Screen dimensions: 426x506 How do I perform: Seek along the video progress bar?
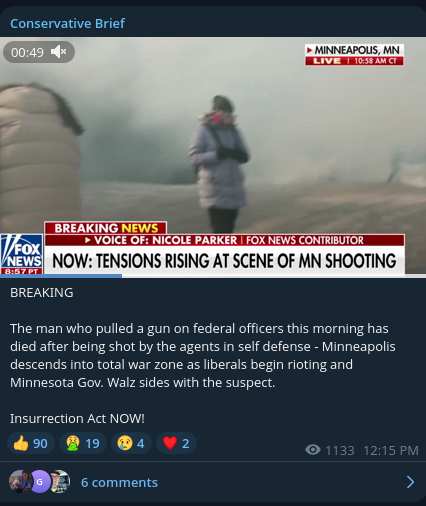pyautogui.click(x=213, y=276)
